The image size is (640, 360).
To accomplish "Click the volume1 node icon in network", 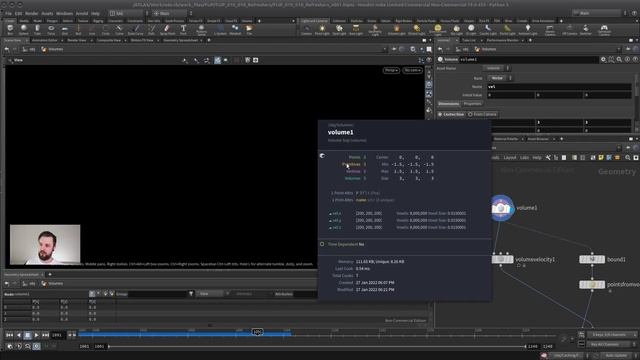I will tap(502, 208).
